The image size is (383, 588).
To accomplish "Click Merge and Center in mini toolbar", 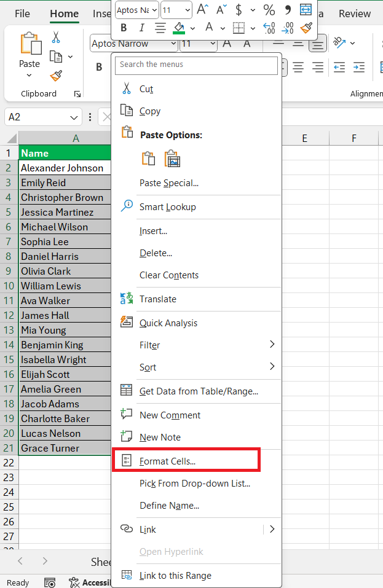I will [x=306, y=10].
